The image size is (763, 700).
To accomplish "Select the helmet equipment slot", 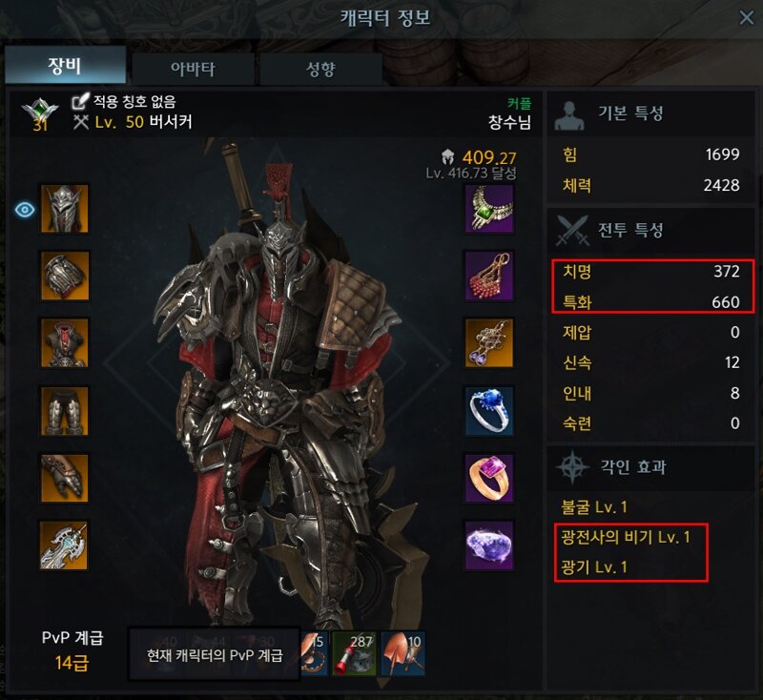I will point(64,209).
